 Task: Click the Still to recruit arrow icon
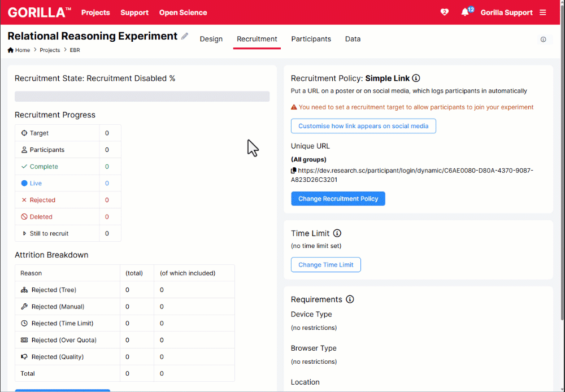[x=24, y=233]
